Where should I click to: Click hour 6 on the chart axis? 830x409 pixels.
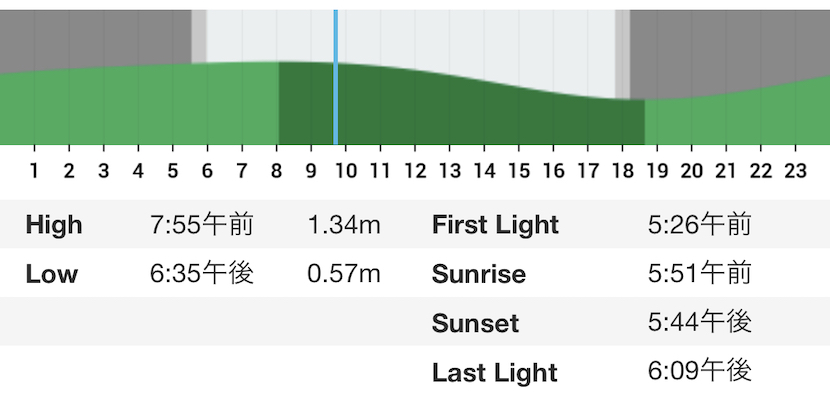(x=207, y=171)
